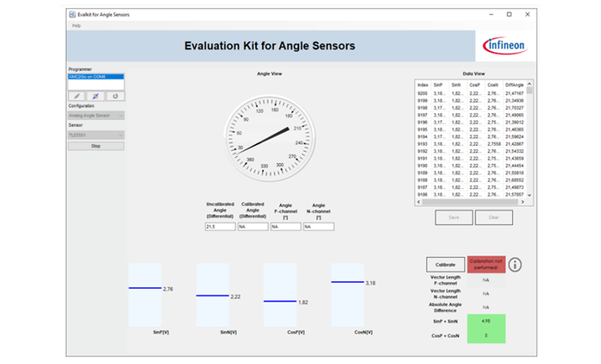Click the Save button under Data View
601x364 pixels.
coord(453,218)
